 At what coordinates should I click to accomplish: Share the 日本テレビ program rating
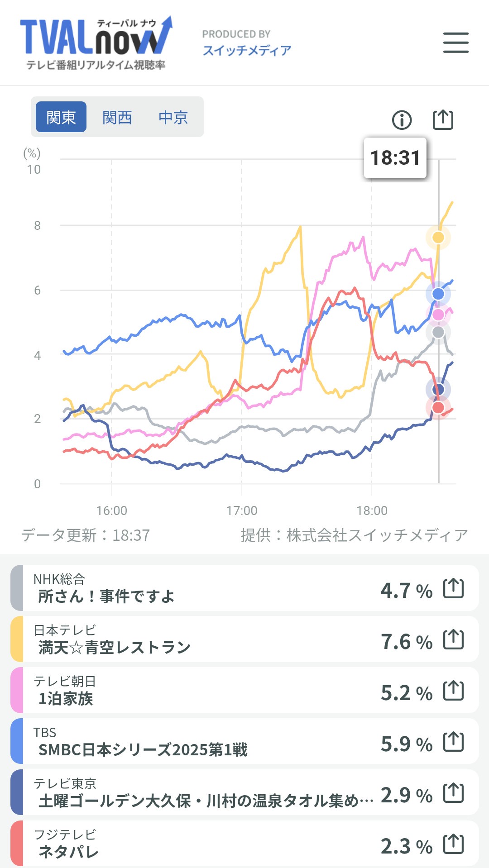453,639
